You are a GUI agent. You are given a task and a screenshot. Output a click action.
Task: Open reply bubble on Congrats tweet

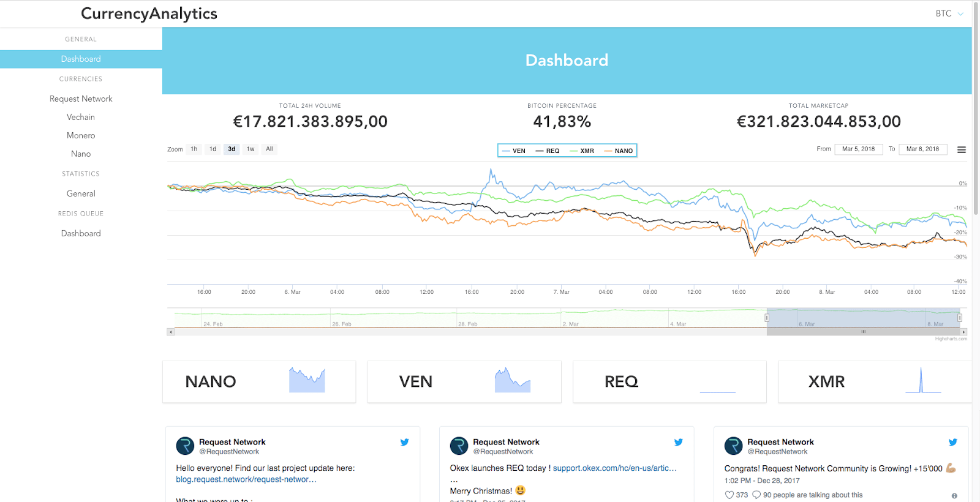[756, 495]
